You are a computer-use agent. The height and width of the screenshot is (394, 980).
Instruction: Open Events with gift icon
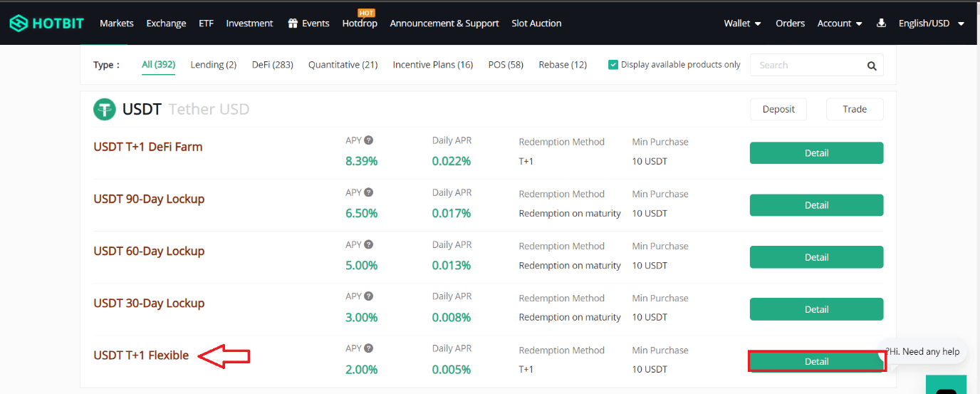pos(308,23)
